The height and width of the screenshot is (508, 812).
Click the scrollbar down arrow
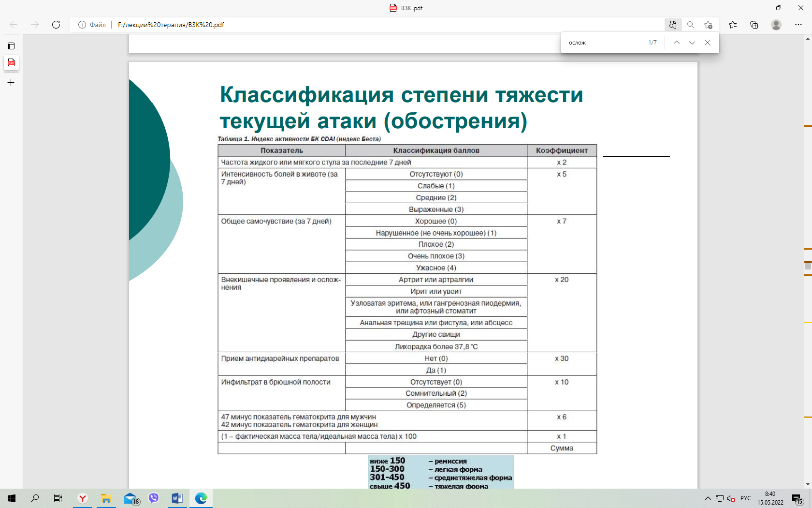coord(808,484)
